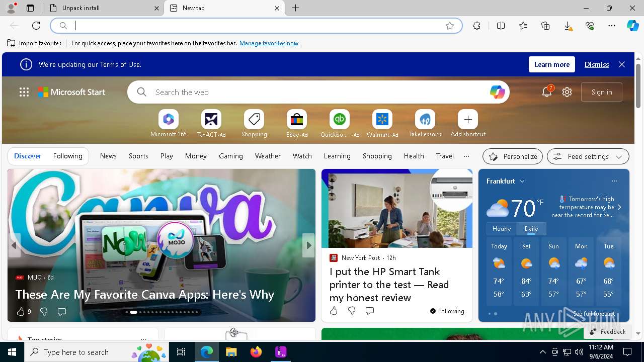644x362 pixels.
Task: Open the app launcher grid icon
Action: (24, 92)
